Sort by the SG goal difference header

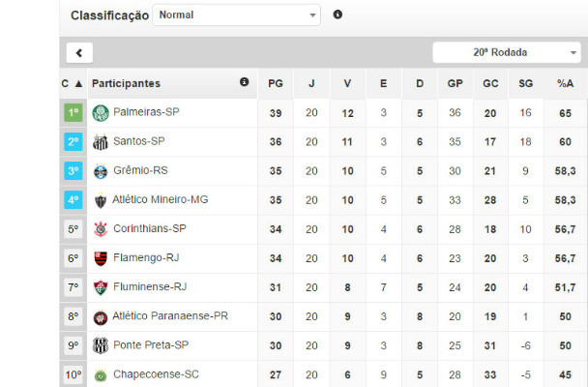pos(526,84)
